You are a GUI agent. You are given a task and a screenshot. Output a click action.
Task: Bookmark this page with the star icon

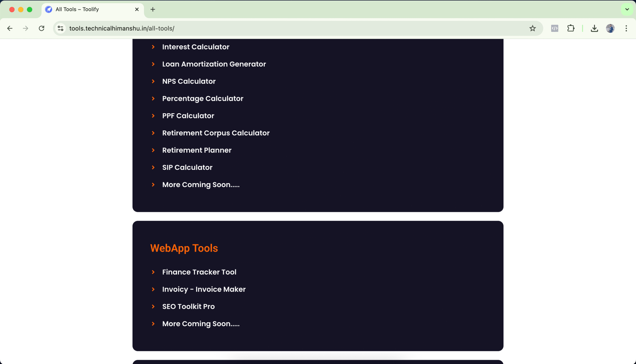[533, 28]
